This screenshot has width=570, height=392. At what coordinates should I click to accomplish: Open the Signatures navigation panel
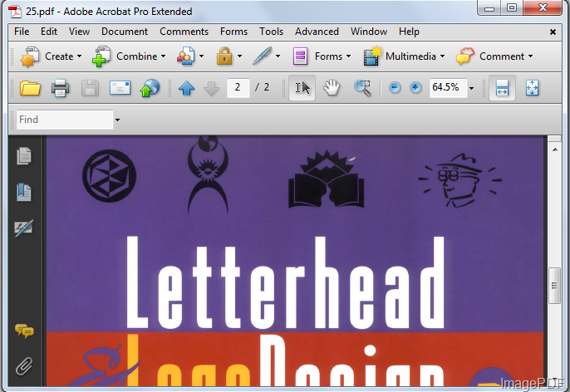24,228
